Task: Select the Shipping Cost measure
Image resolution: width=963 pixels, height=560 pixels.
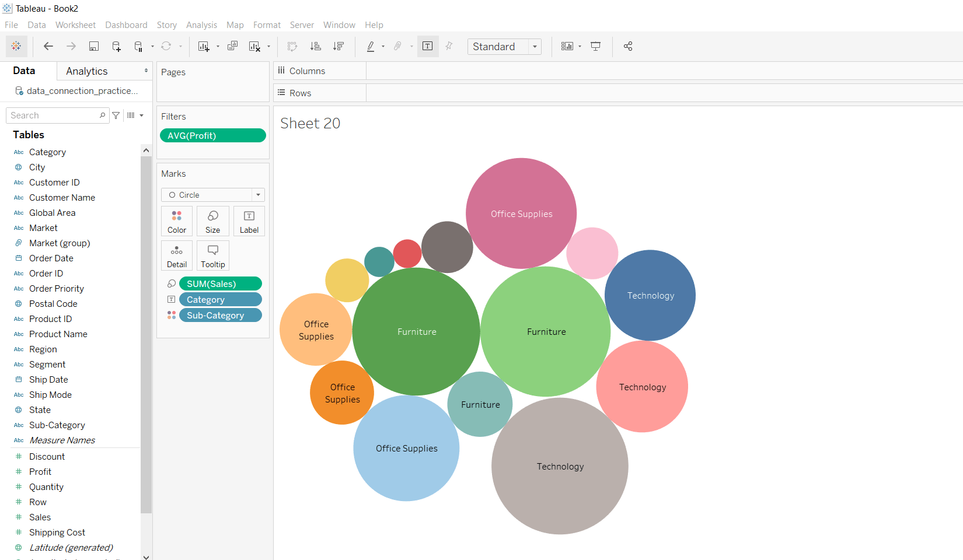Action: (57, 533)
